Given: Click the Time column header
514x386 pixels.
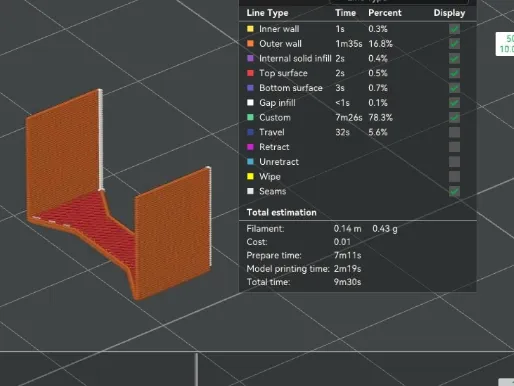Looking at the screenshot, I should 345,13.
